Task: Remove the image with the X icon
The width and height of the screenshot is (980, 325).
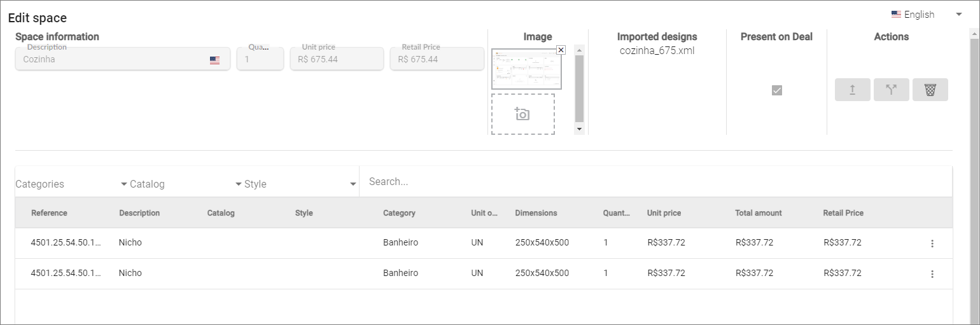Action: click(561, 50)
